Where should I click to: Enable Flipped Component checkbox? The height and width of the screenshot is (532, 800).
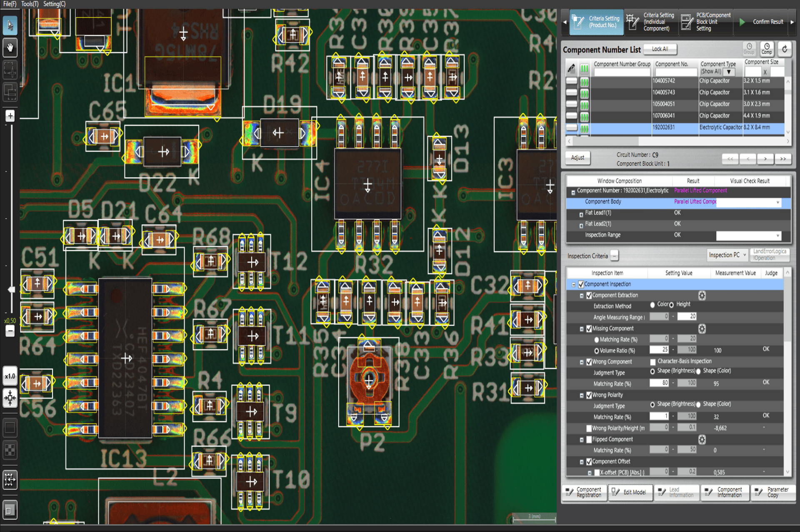coord(589,439)
